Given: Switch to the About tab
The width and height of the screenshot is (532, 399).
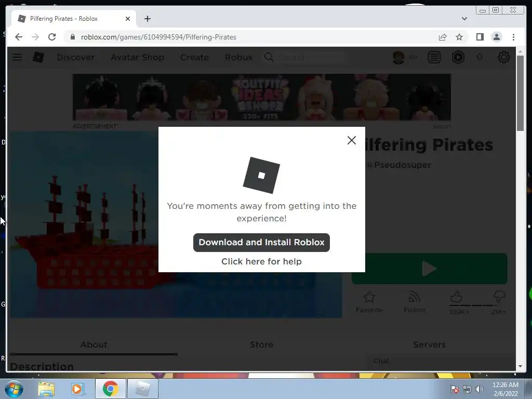Looking at the screenshot, I should 94,345.
